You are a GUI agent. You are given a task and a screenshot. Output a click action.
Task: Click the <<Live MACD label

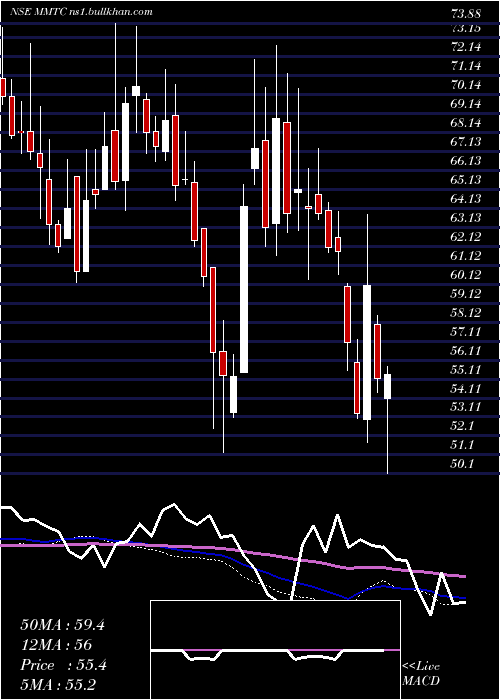[421, 674]
